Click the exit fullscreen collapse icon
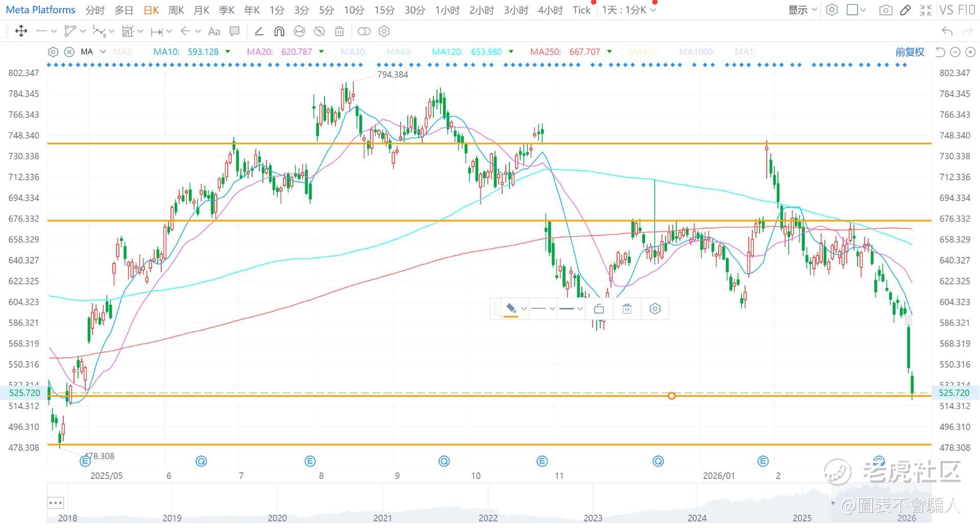The width and height of the screenshot is (980, 528). click(925, 10)
